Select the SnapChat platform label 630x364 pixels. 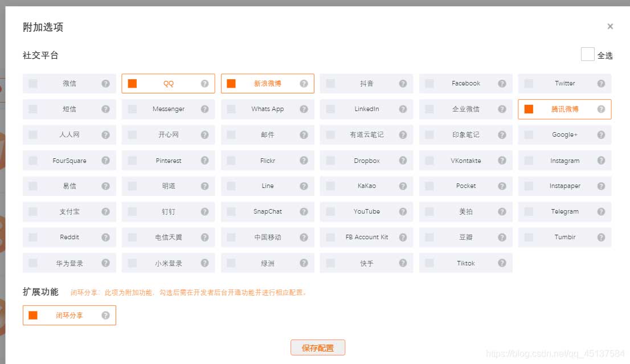click(x=268, y=211)
